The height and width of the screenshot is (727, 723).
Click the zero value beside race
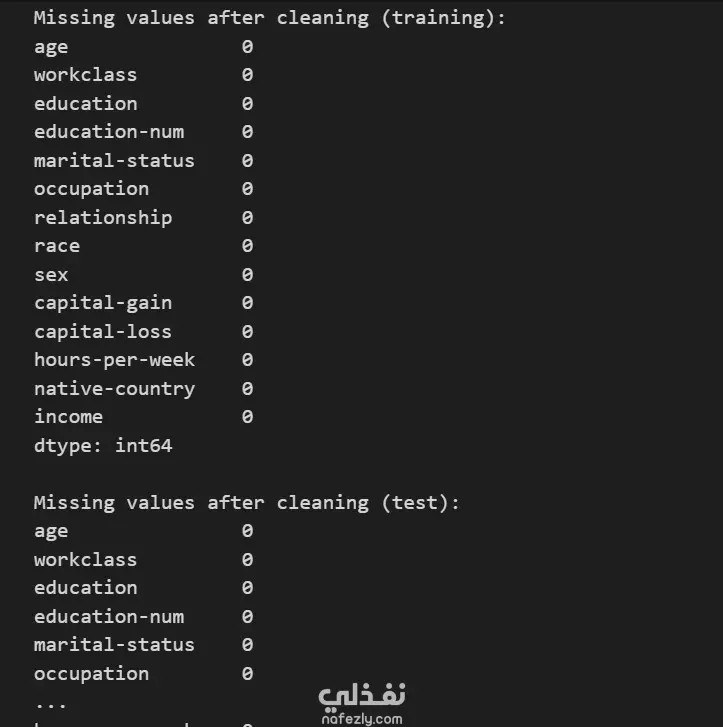(247, 246)
